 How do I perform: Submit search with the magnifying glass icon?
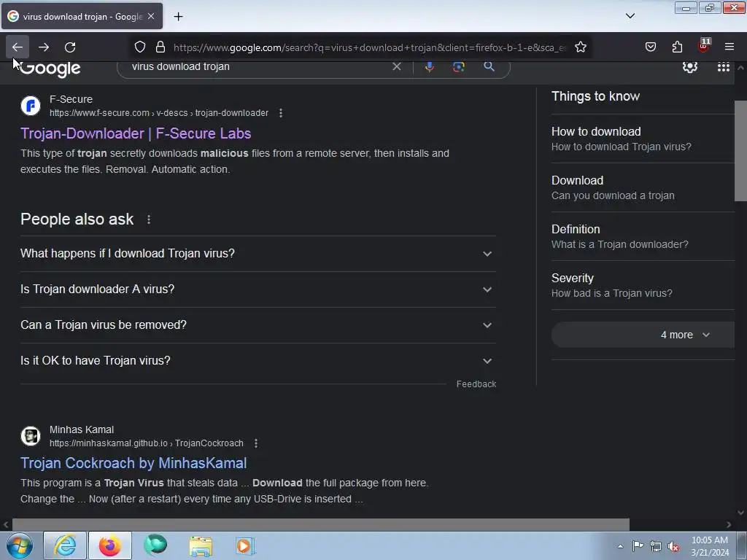(489, 66)
